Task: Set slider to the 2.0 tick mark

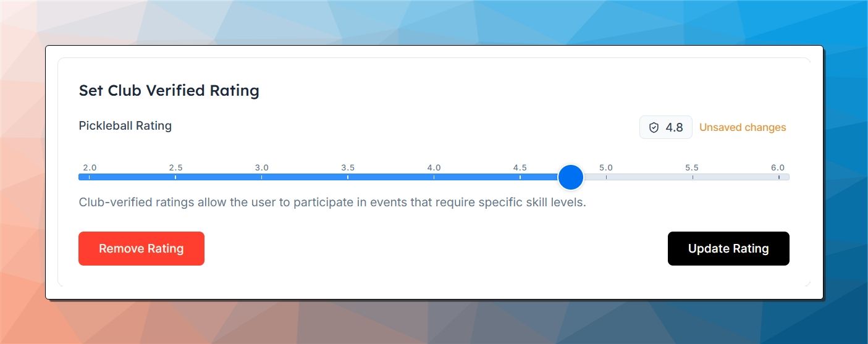Action: click(90, 177)
